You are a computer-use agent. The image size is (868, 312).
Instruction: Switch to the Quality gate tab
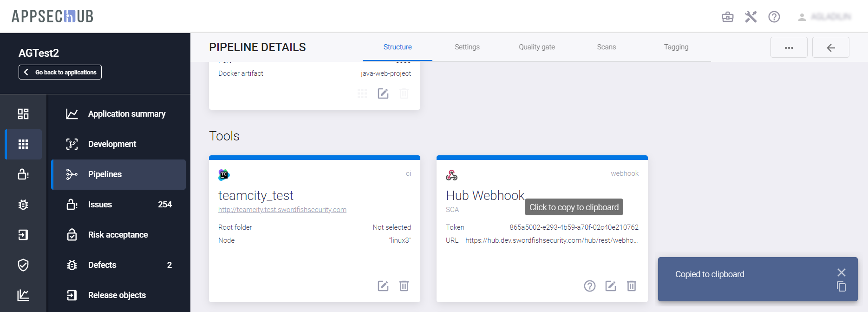point(536,47)
